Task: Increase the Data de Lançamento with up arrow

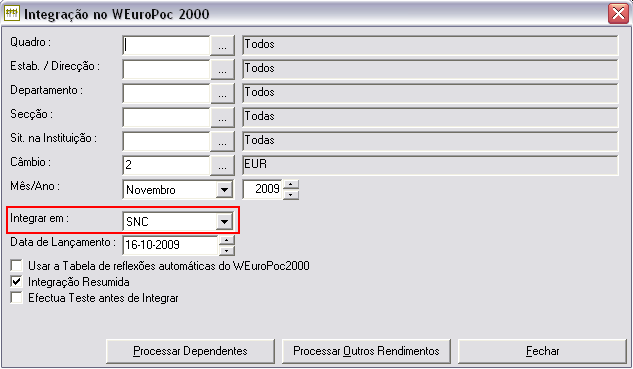Action: coord(226,241)
